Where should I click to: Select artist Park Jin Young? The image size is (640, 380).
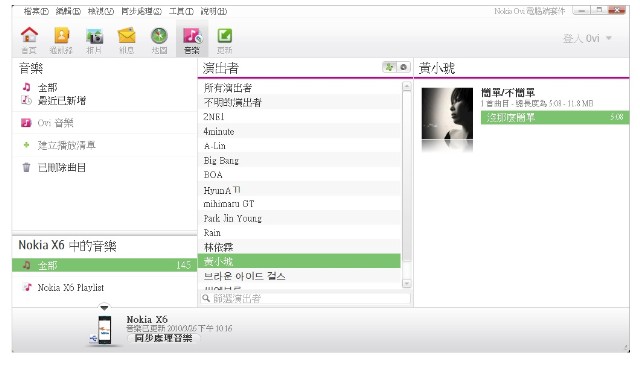299,218
